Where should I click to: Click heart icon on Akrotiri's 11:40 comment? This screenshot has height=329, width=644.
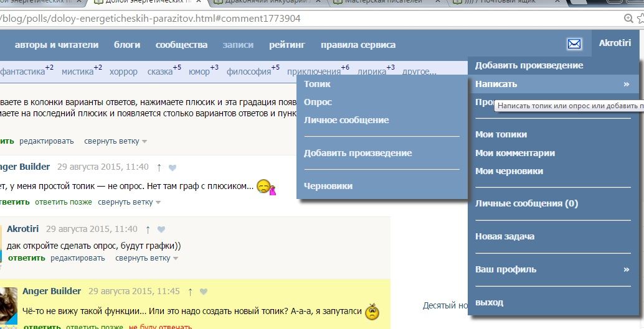pyautogui.click(x=161, y=229)
